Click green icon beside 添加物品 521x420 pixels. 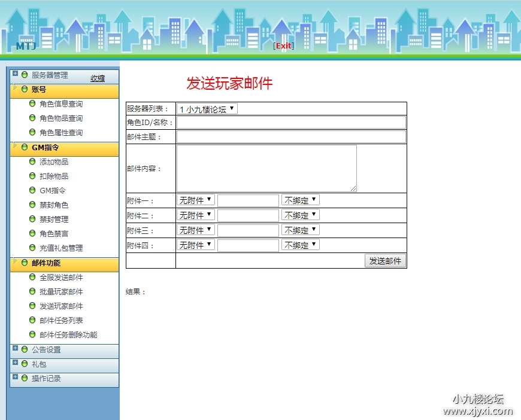32,162
